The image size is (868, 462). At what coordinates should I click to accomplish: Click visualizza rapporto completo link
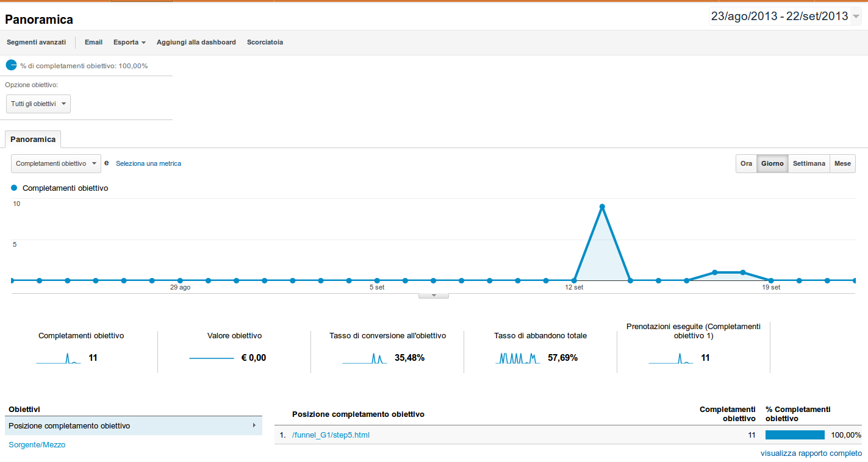(x=811, y=453)
